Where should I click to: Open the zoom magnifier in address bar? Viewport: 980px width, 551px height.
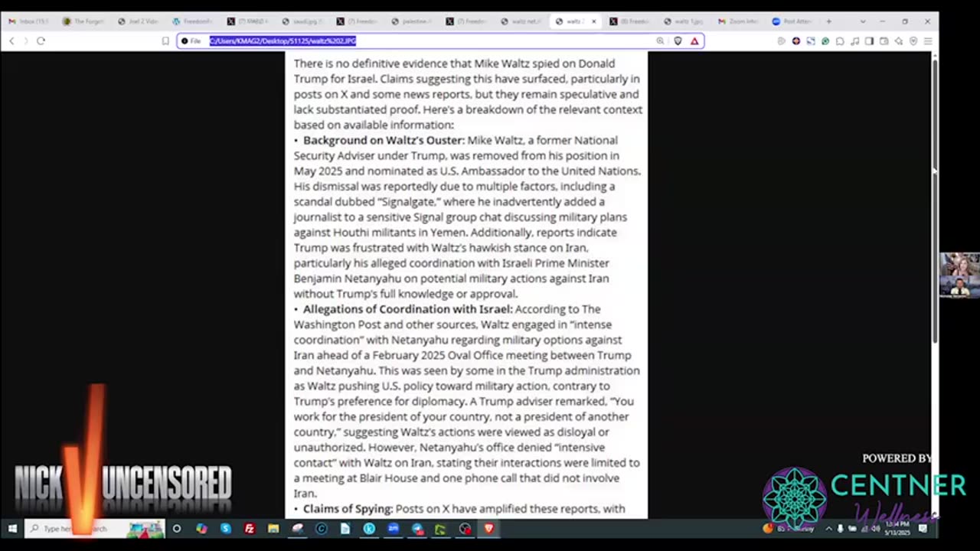coord(660,41)
